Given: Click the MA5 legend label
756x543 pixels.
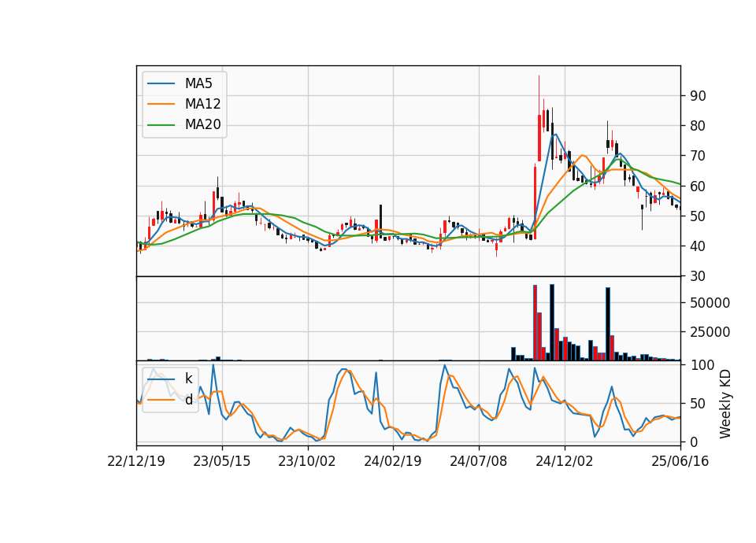Looking at the screenshot, I should (x=198, y=83).
